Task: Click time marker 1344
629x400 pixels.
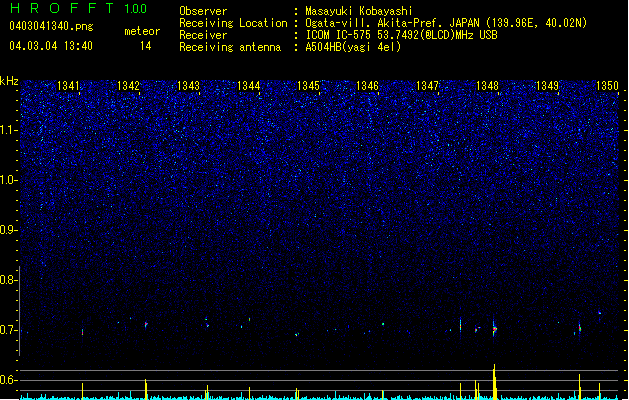Action: (248, 85)
